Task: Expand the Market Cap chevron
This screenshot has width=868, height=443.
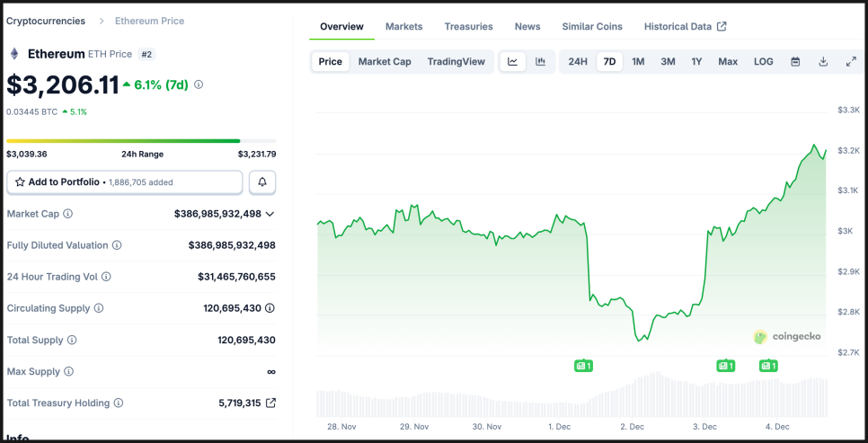Action: (270, 214)
